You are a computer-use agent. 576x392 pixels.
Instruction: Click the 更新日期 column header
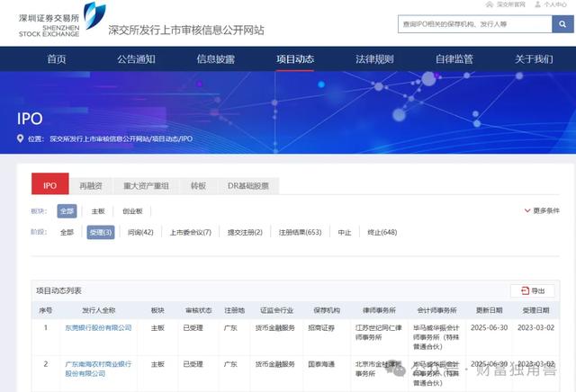489,310
